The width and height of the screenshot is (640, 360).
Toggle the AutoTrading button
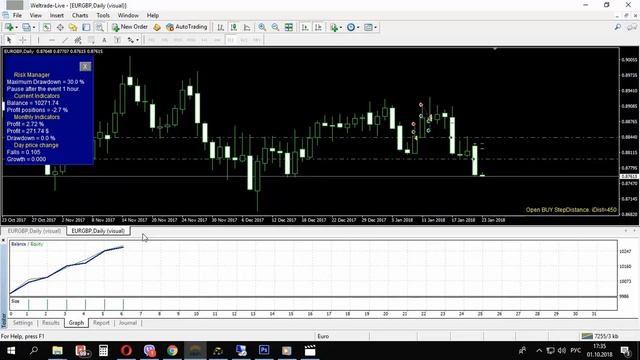(187, 27)
